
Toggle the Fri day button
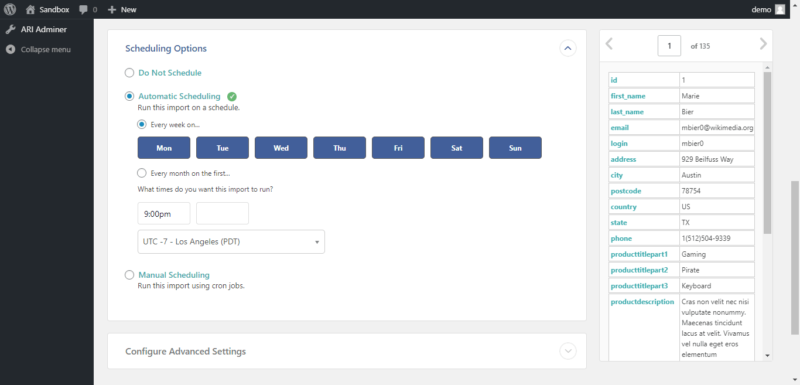pyautogui.click(x=398, y=148)
